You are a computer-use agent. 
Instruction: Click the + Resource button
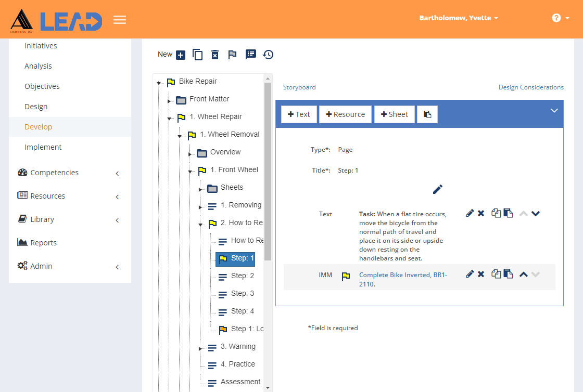346,114
